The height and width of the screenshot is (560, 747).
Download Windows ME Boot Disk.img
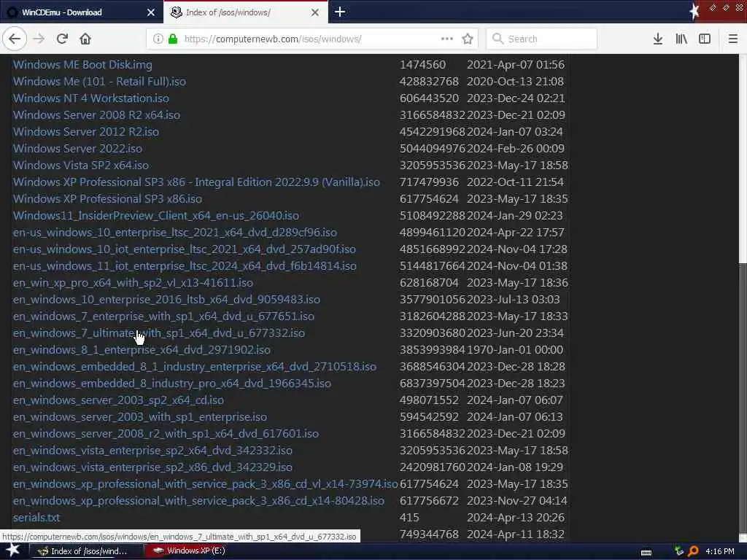pyautogui.click(x=82, y=65)
